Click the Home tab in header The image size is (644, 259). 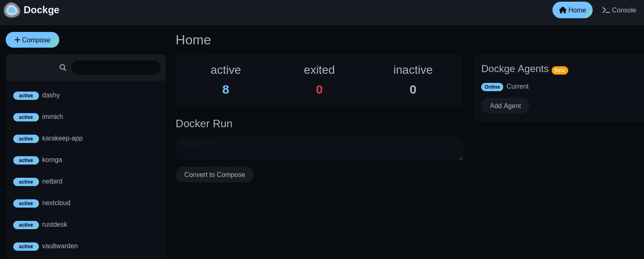572,10
